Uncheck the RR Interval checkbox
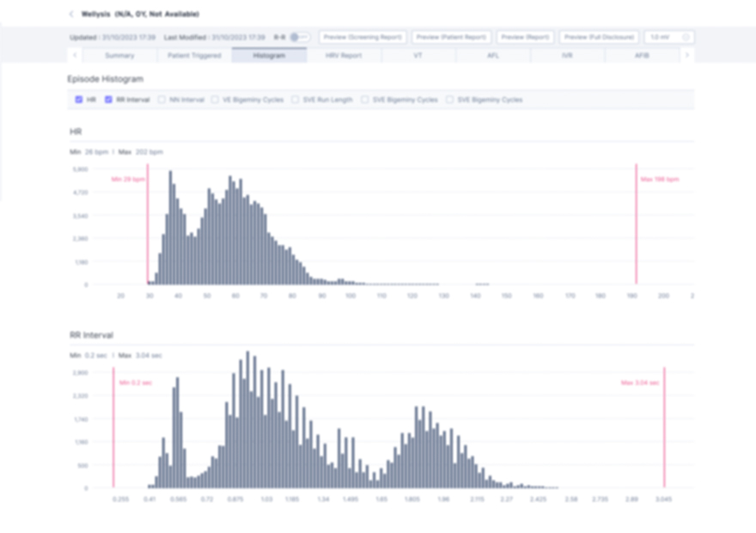Screen dimensions: 756x533 (x=108, y=100)
